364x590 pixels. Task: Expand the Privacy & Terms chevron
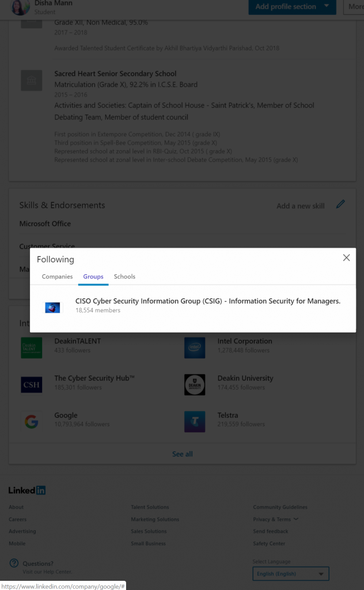click(296, 519)
